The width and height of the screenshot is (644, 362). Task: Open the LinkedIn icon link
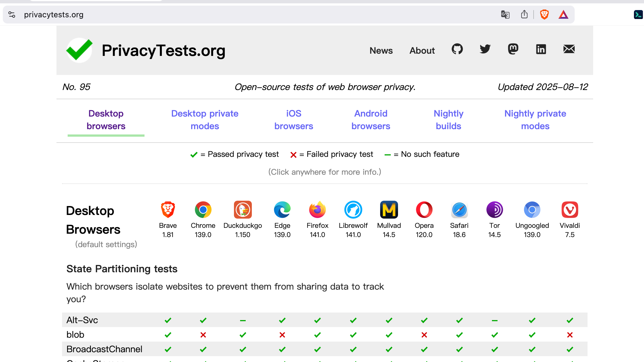coord(541,49)
